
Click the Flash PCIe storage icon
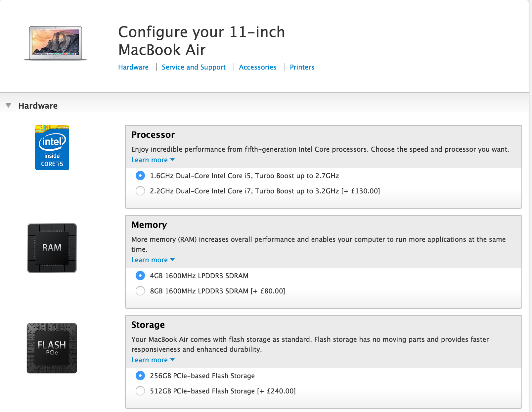[52, 348]
